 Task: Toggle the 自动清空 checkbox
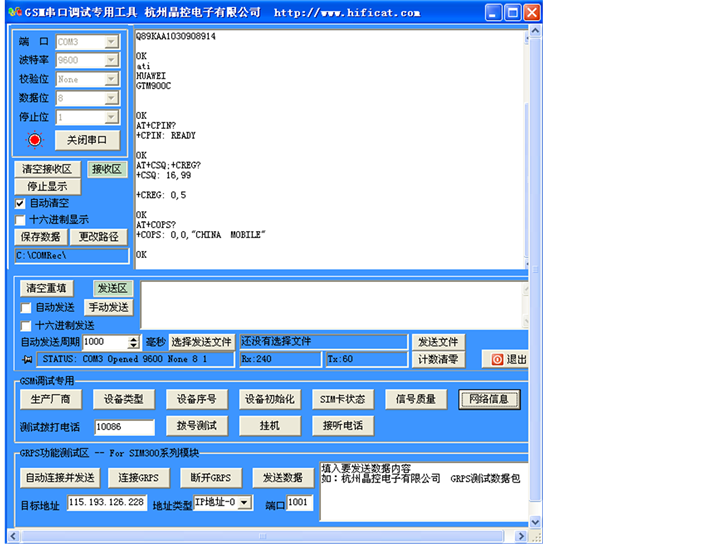click(20, 203)
